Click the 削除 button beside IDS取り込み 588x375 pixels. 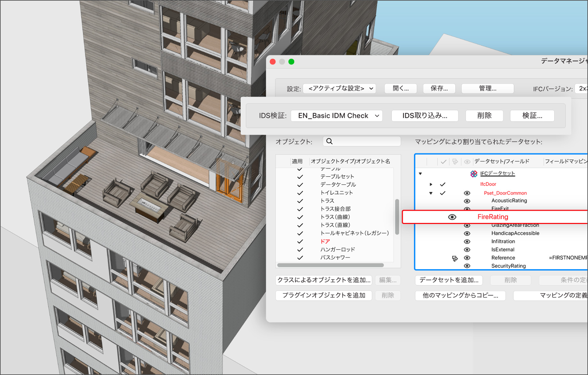484,116
